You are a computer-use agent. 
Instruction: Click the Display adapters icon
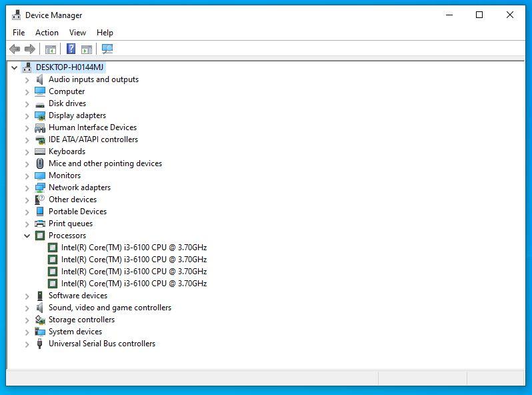40,116
